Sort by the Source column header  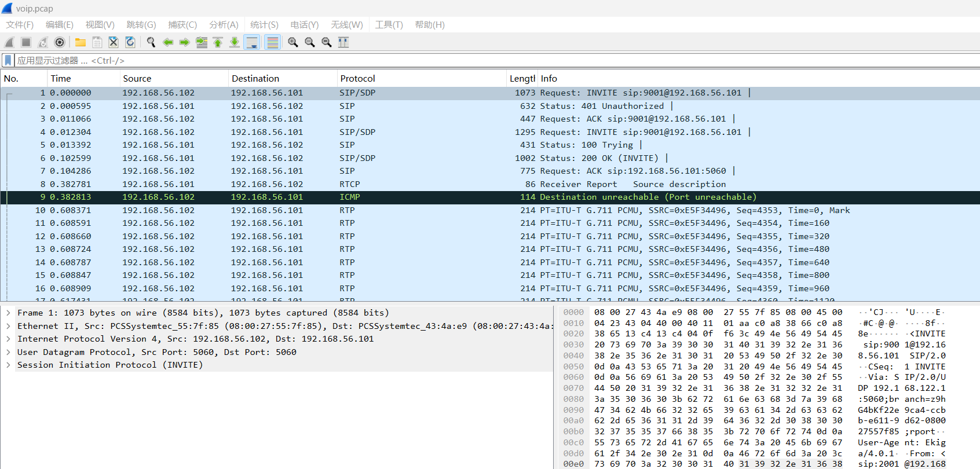(x=174, y=78)
